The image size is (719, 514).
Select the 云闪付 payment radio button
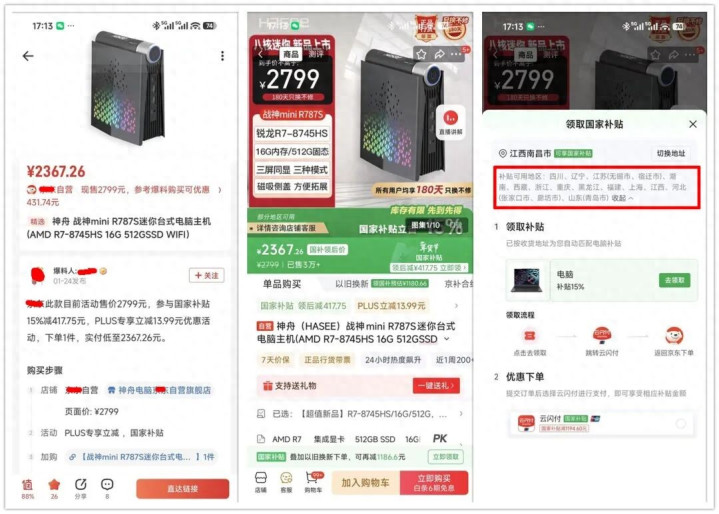[681, 424]
